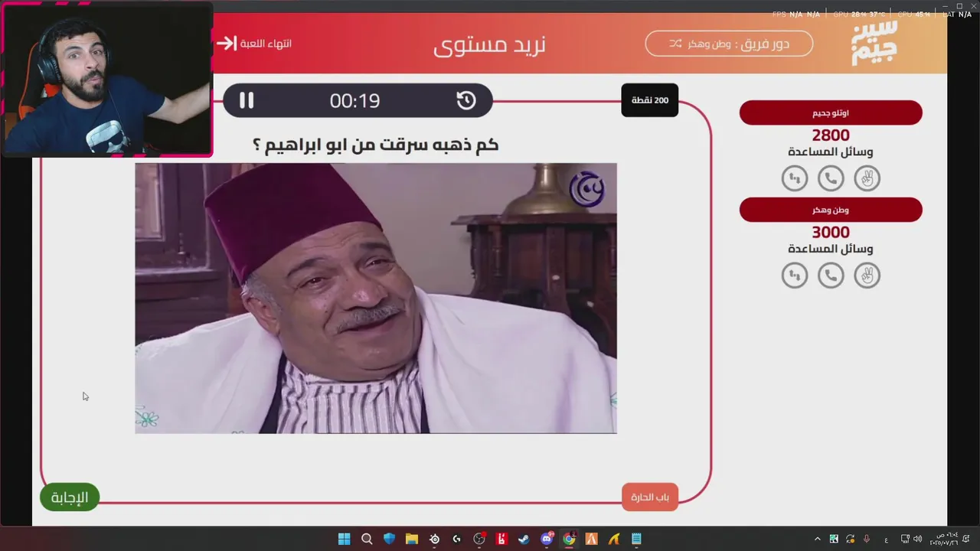Click the وطن وهكر team name bar
Screen dimensions: 980x551
pyautogui.click(x=831, y=210)
